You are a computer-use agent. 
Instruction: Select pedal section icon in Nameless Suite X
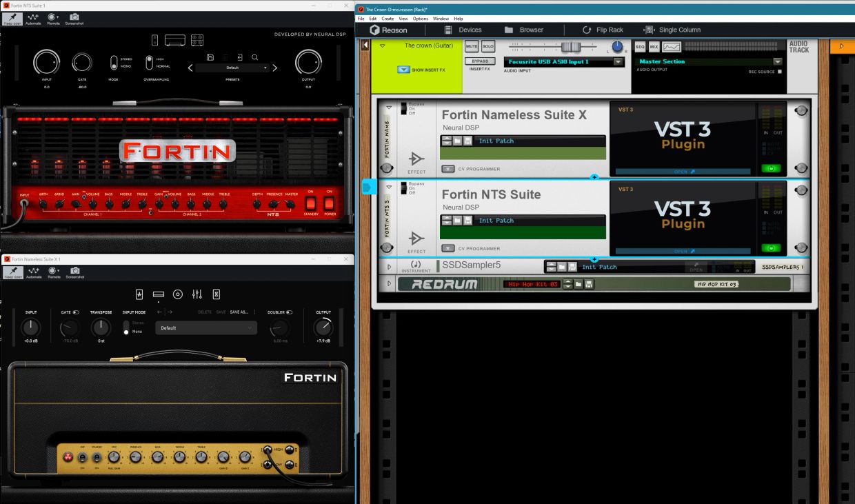[139, 294]
